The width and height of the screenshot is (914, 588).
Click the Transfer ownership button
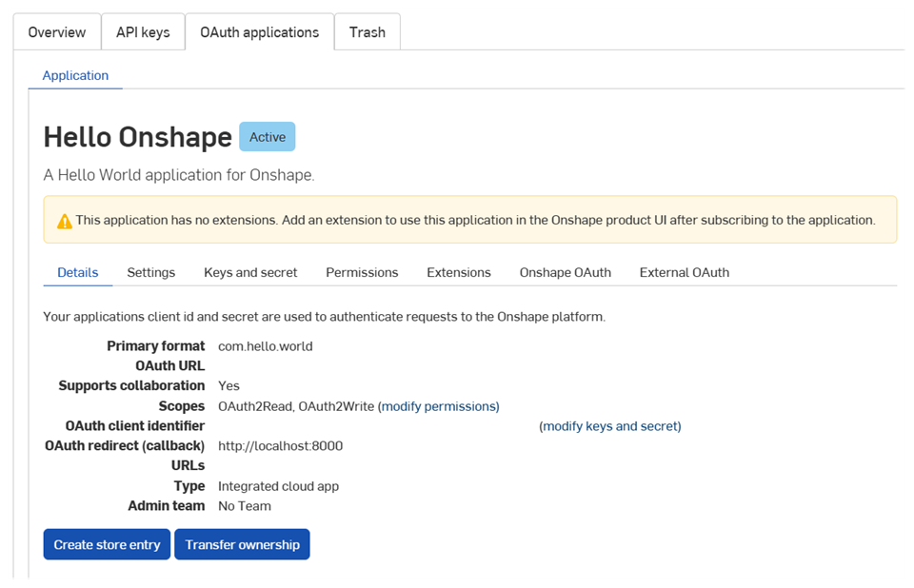[242, 544]
